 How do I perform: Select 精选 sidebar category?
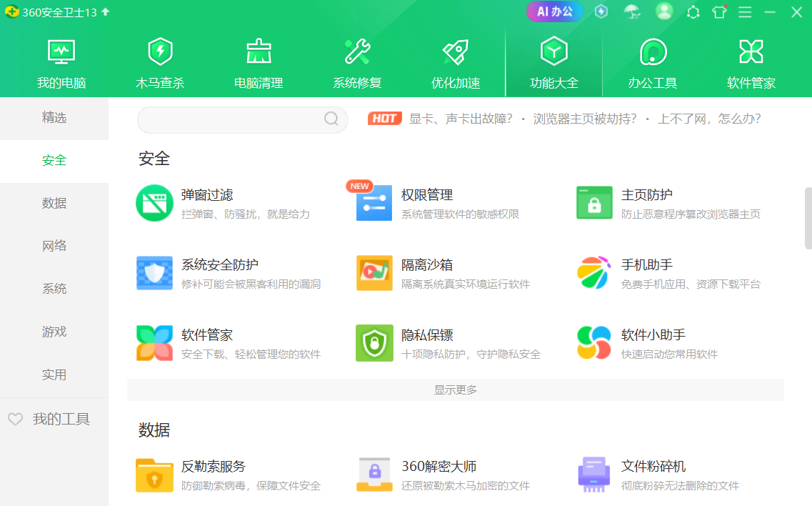[54, 118]
